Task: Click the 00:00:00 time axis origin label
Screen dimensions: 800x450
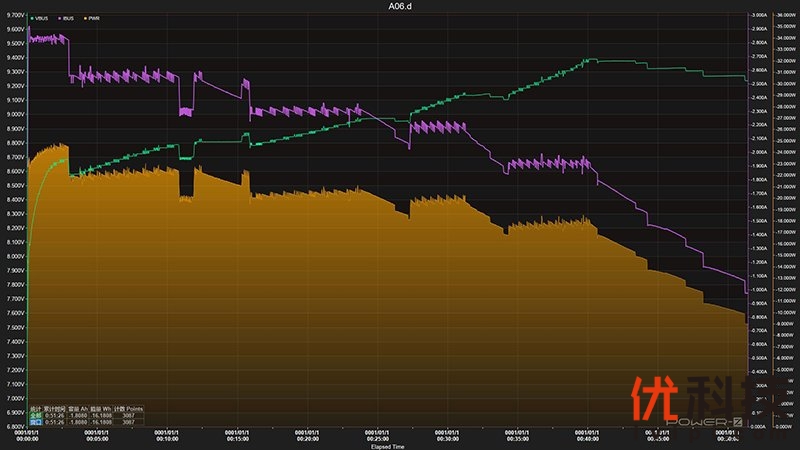Action: pos(29,435)
